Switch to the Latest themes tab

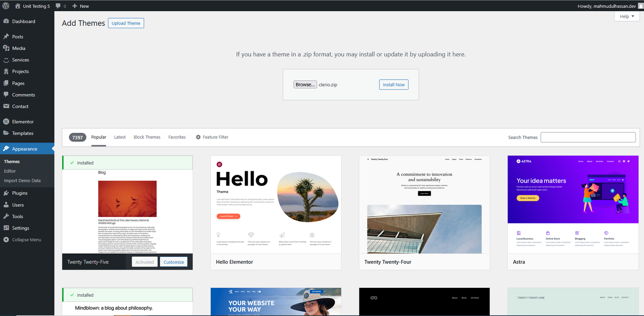coord(120,137)
